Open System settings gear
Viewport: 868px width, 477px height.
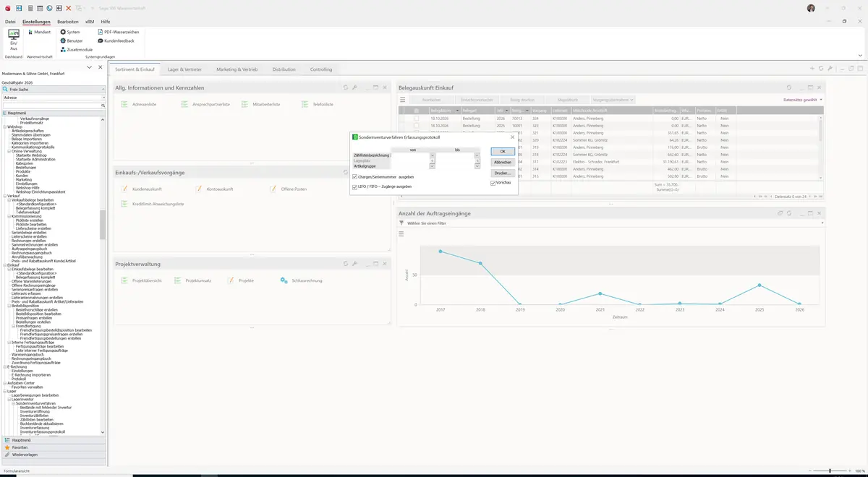[x=70, y=32]
